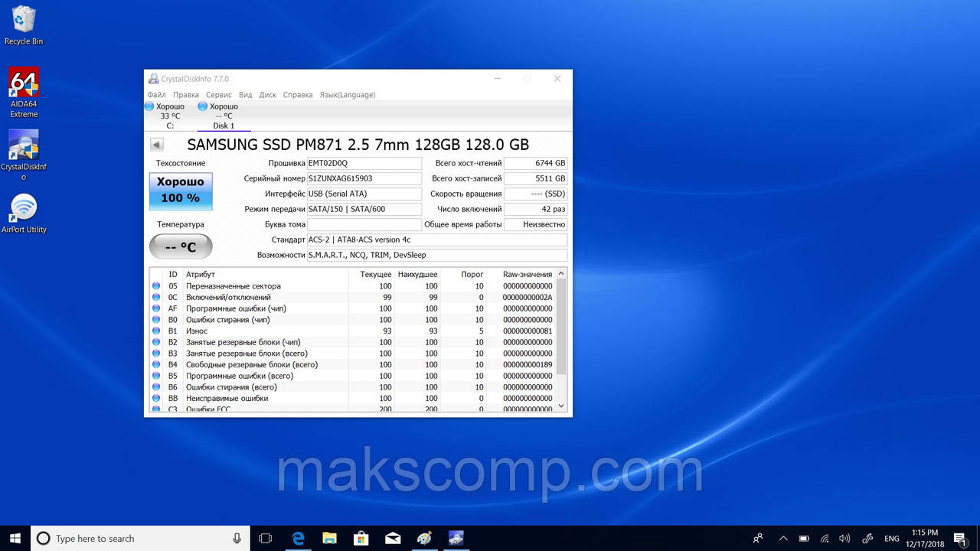
Task: Switch to the Paint app on the taskbar
Action: 424,538
